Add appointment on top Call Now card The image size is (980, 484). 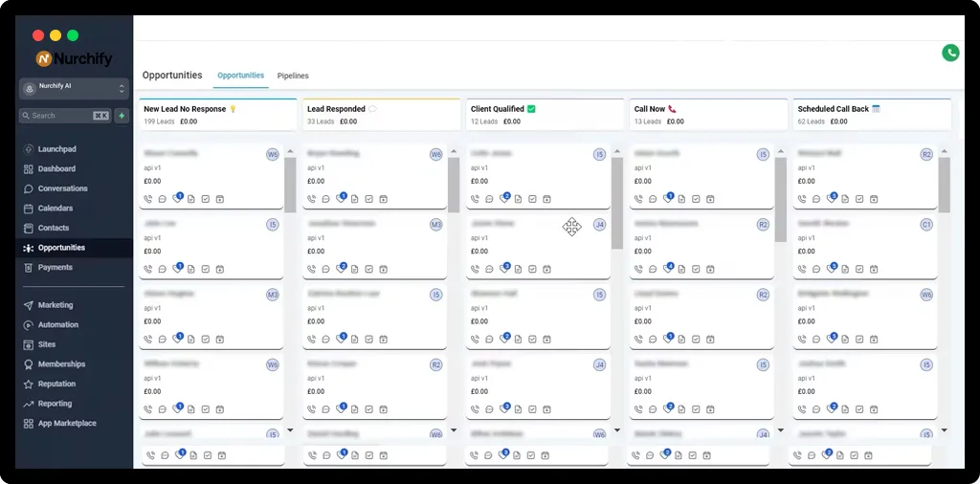point(711,199)
